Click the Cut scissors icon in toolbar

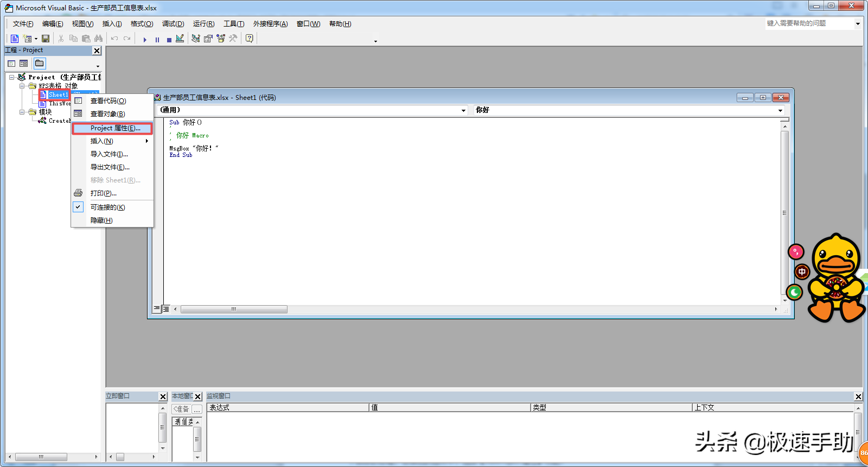[61, 39]
